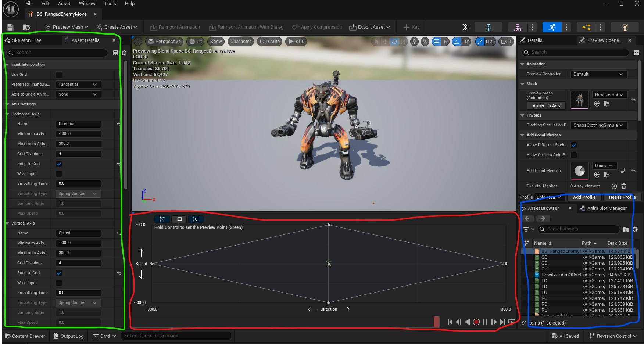Delete all Skeletal Meshes array elements
The width and height of the screenshot is (644, 344).
pos(624,186)
